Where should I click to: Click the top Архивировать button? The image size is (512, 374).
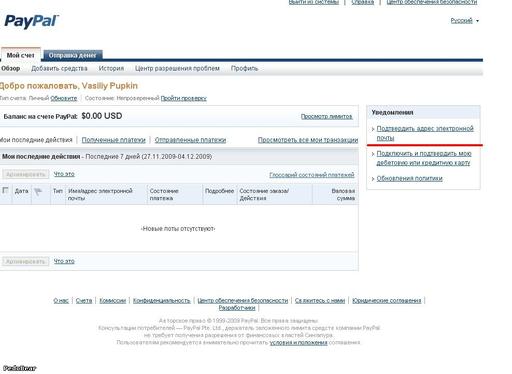(x=26, y=174)
